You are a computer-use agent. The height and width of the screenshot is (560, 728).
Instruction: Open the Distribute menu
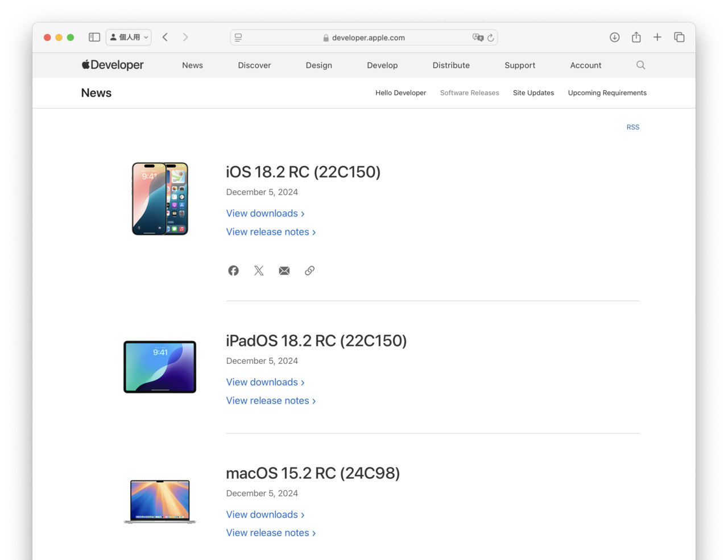coord(451,65)
